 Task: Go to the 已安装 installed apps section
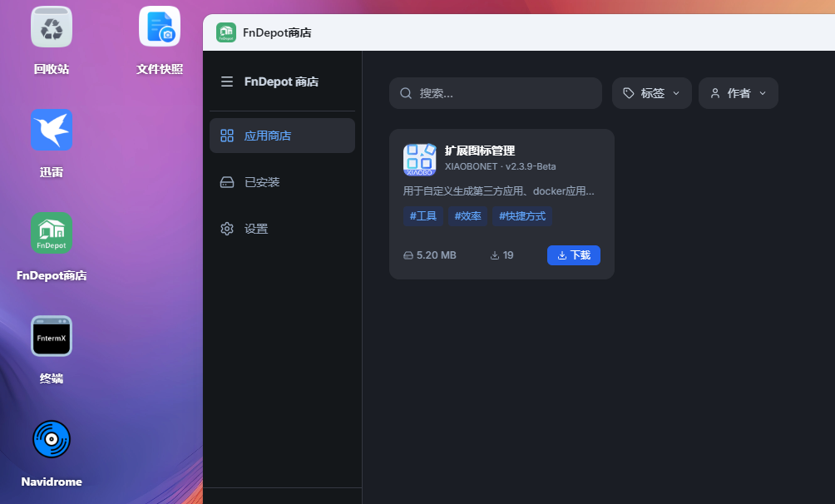pos(282,182)
